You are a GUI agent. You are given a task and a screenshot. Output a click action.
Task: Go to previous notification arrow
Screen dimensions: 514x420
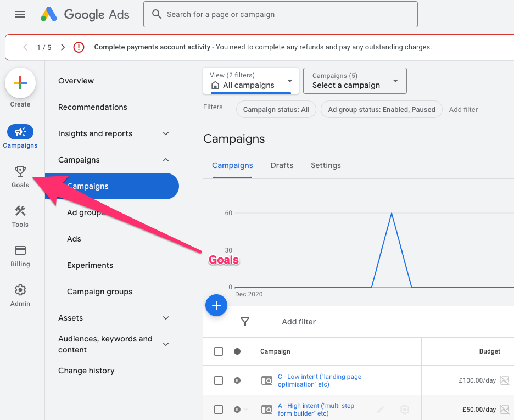click(25, 47)
